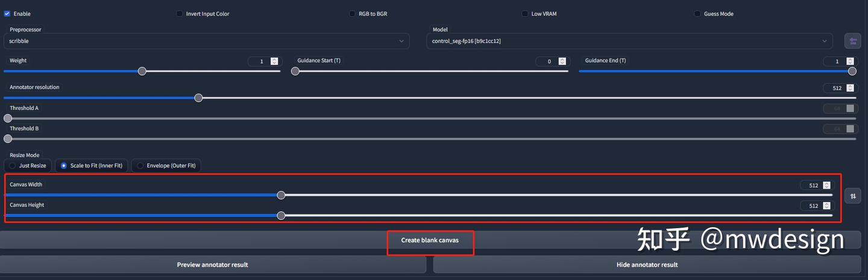Click the Annotator resolution slider handle
This screenshot has width=868, height=280.
198,98
